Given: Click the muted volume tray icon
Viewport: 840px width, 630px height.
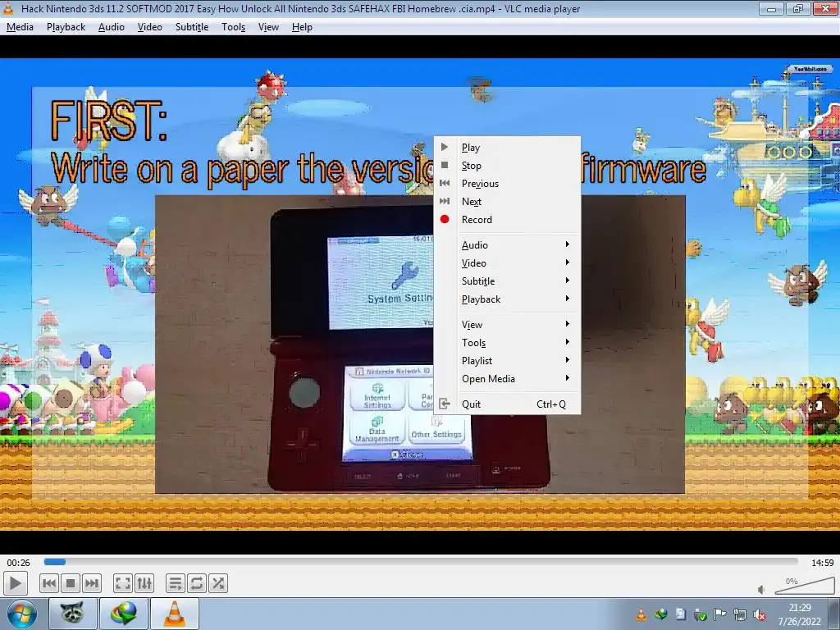Looking at the screenshot, I should (x=759, y=615).
